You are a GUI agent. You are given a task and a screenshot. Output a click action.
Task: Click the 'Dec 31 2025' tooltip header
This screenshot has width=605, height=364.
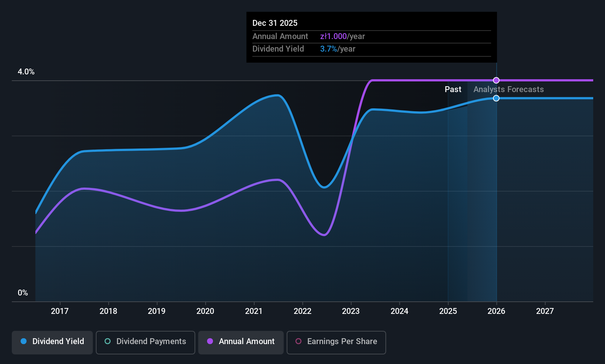point(275,23)
